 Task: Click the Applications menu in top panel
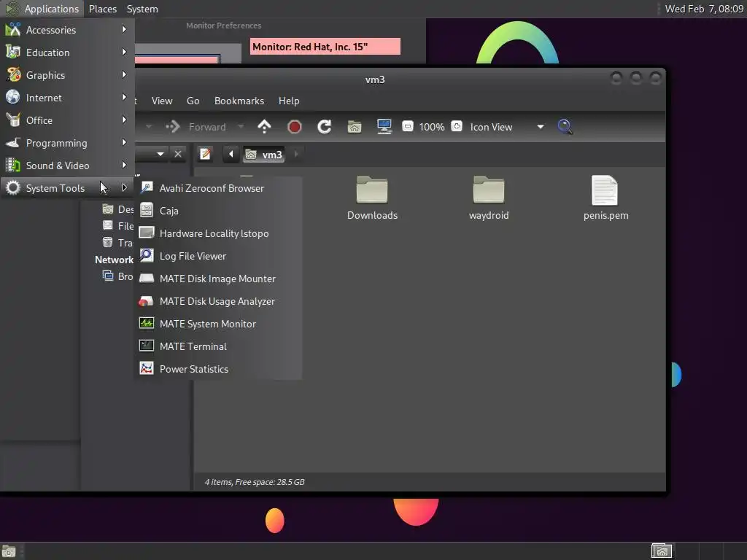point(42,9)
